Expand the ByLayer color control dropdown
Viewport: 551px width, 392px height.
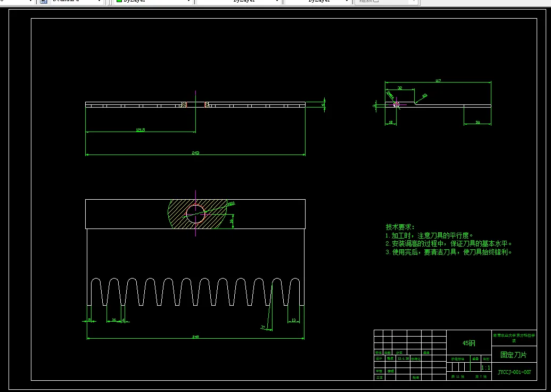(188, 2)
